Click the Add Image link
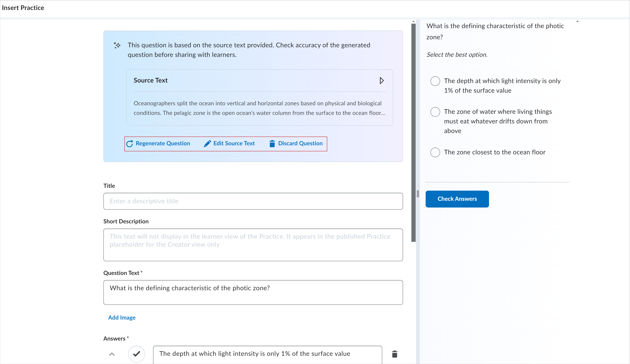This screenshot has height=364, width=630. point(122,318)
